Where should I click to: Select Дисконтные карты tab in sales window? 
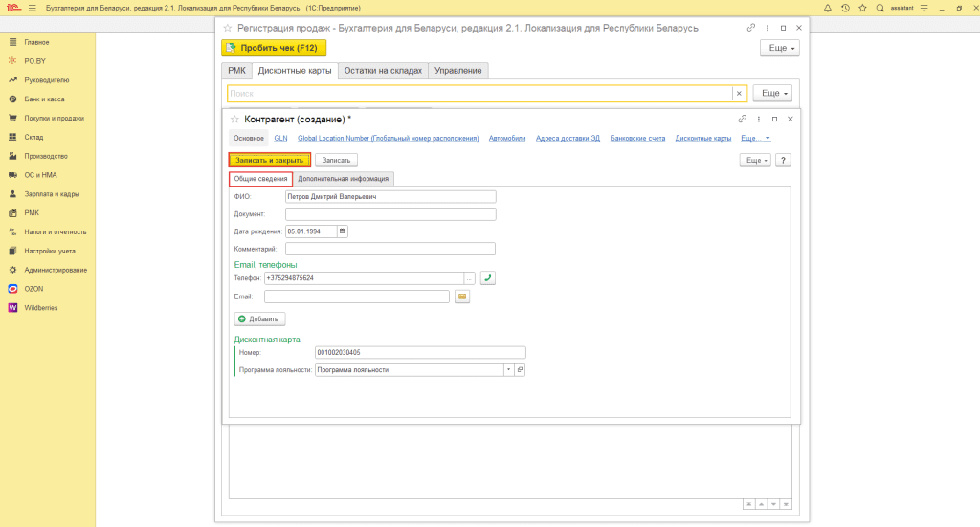coord(295,71)
